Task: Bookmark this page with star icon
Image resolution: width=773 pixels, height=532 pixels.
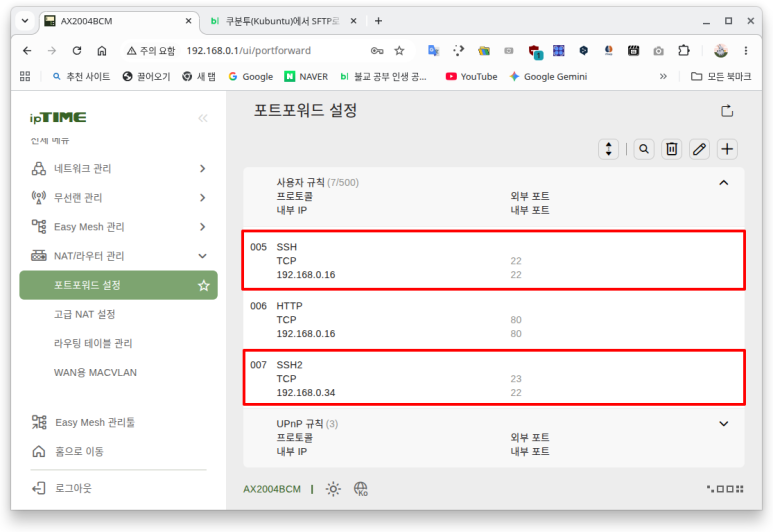Action: pyautogui.click(x=399, y=50)
